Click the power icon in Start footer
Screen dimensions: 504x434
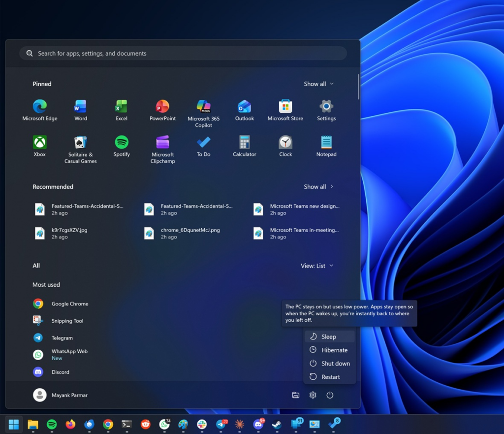330,395
